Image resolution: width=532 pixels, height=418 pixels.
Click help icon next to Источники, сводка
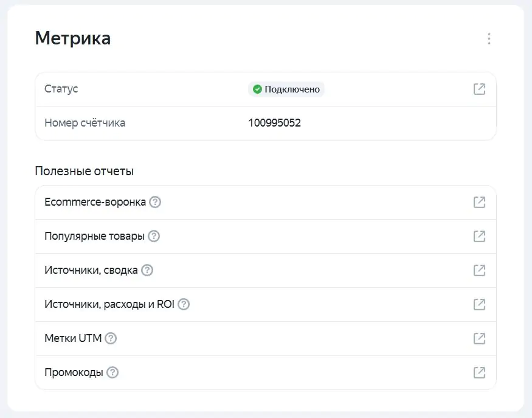tap(147, 270)
